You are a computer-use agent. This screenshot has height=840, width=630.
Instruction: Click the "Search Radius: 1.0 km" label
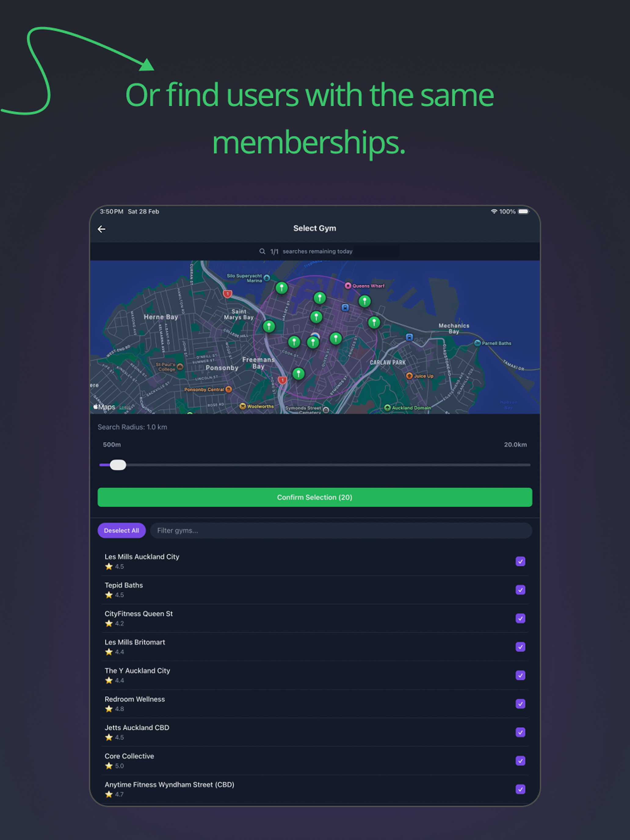[x=132, y=427]
